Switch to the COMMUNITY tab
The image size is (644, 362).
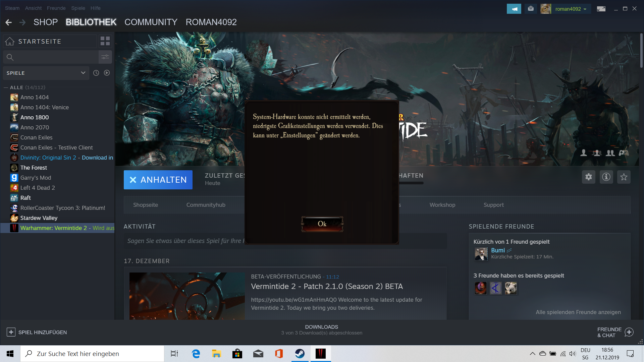tap(151, 22)
